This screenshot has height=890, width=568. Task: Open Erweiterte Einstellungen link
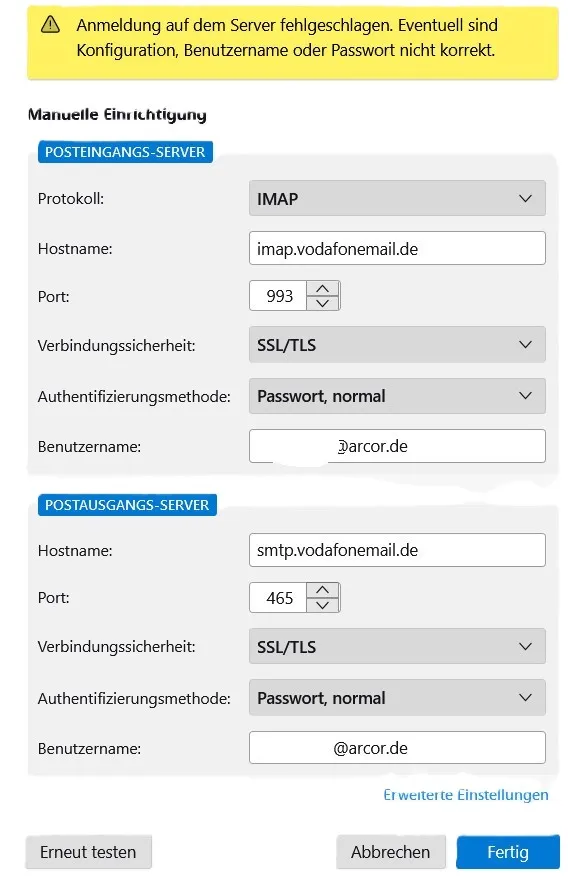466,795
